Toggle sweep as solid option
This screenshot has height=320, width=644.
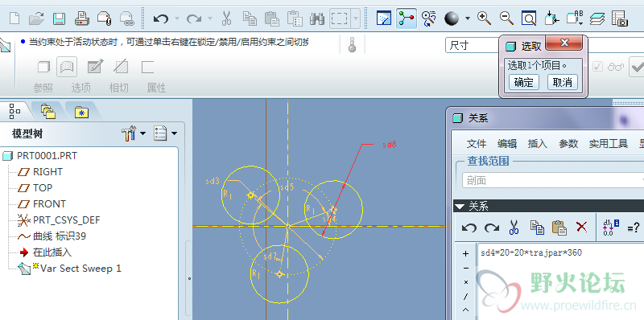click(44, 67)
